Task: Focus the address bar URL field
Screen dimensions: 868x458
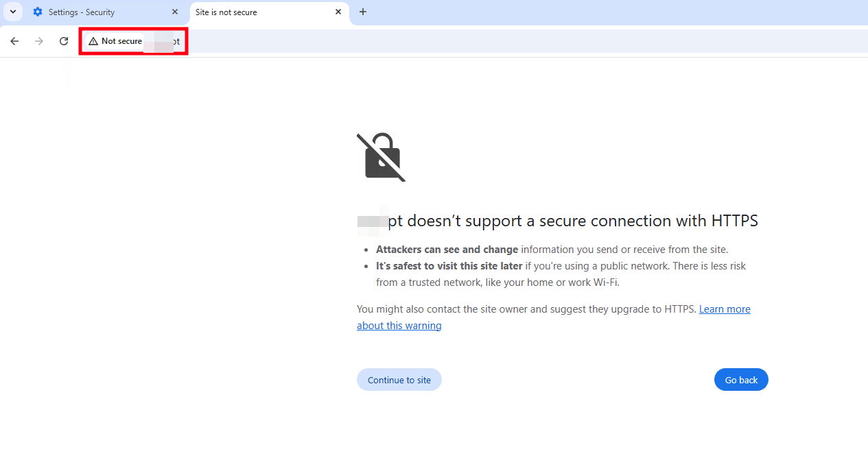Action: (x=480, y=41)
